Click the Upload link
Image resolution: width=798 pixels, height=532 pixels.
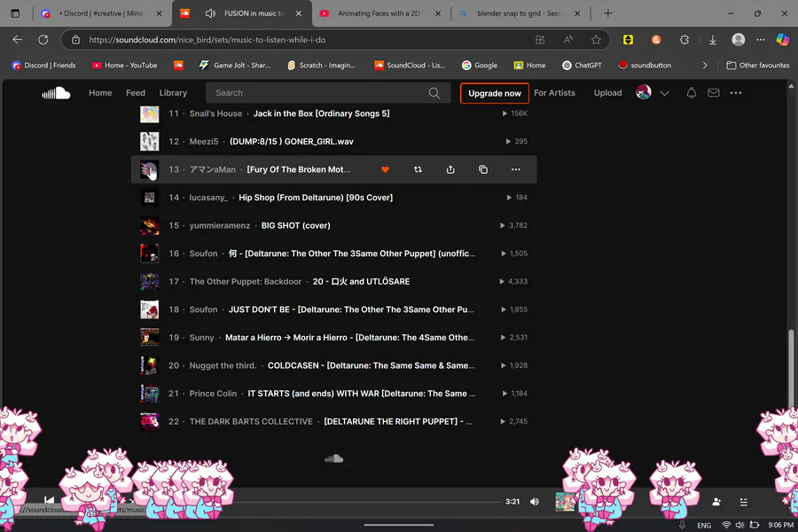607,92
